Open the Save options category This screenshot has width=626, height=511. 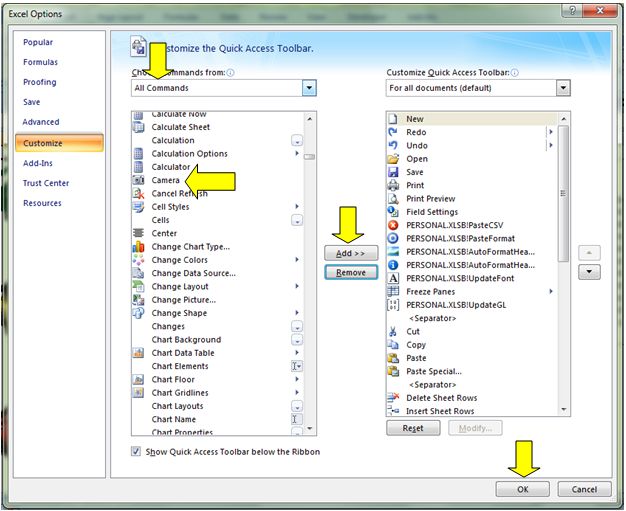click(x=32, y=102)
